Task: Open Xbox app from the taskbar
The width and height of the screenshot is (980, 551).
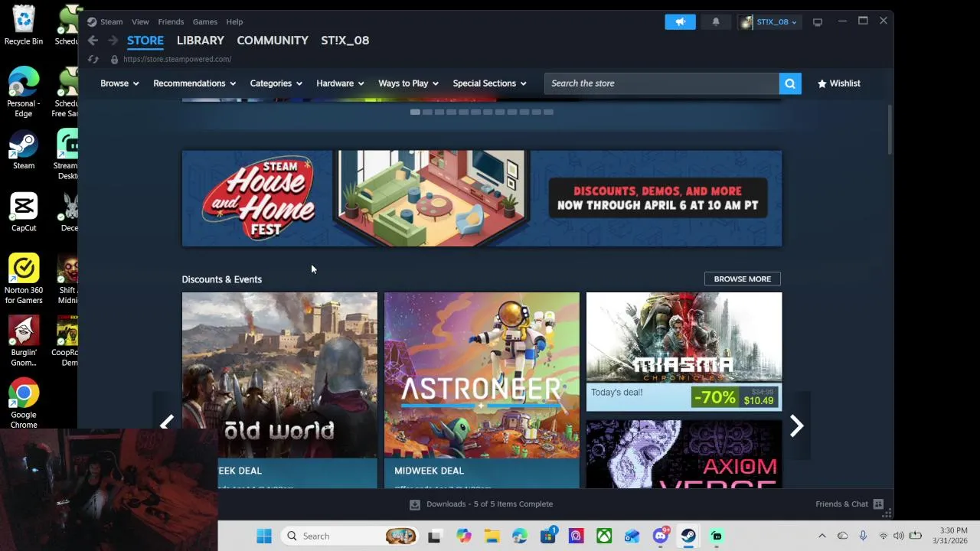Action: [604, 536]
